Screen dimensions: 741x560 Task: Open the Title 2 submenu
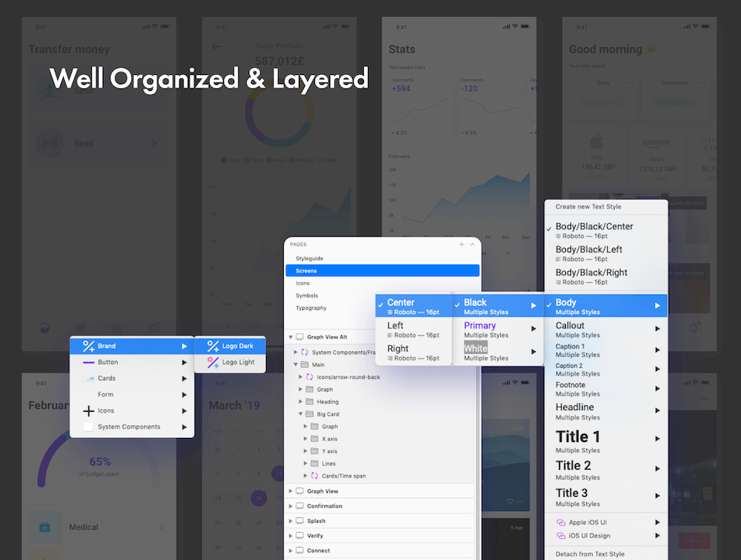[605, 470]
